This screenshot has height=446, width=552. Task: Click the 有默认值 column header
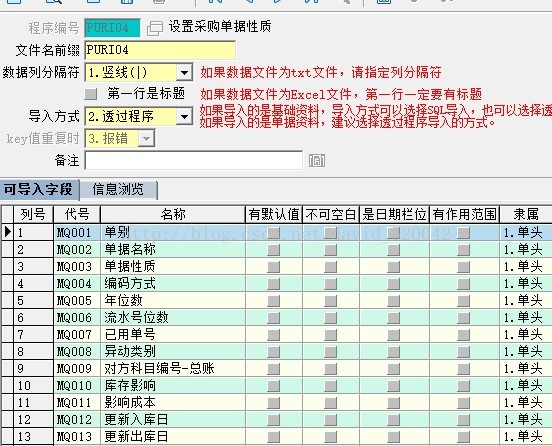(x=274, y=214)
